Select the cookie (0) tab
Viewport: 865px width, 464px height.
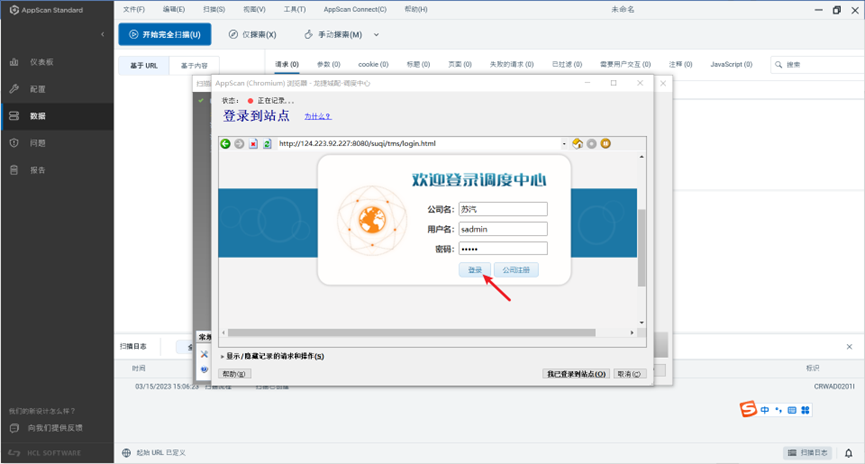click(x=373, y=65)
